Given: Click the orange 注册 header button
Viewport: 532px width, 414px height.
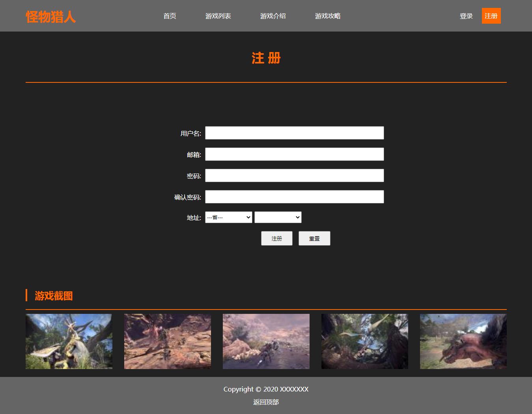Looking at the screenshot, I should click(x=491, y=16).
